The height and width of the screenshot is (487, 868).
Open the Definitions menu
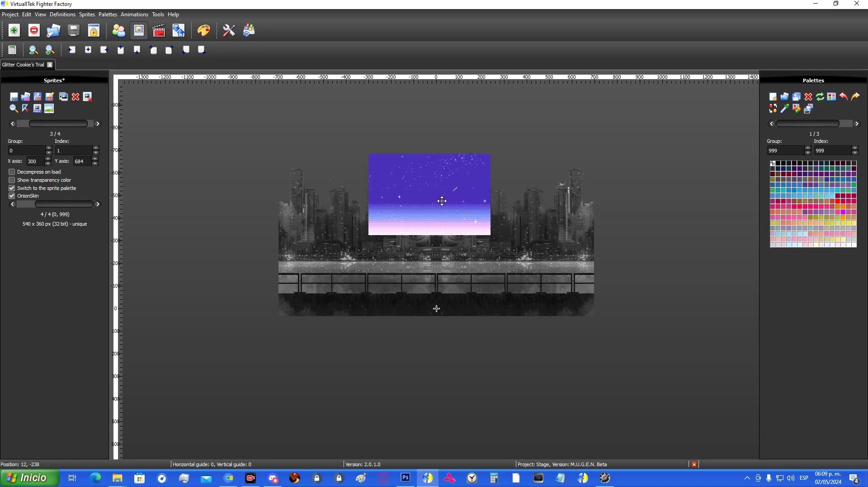(x=62, y=14)
